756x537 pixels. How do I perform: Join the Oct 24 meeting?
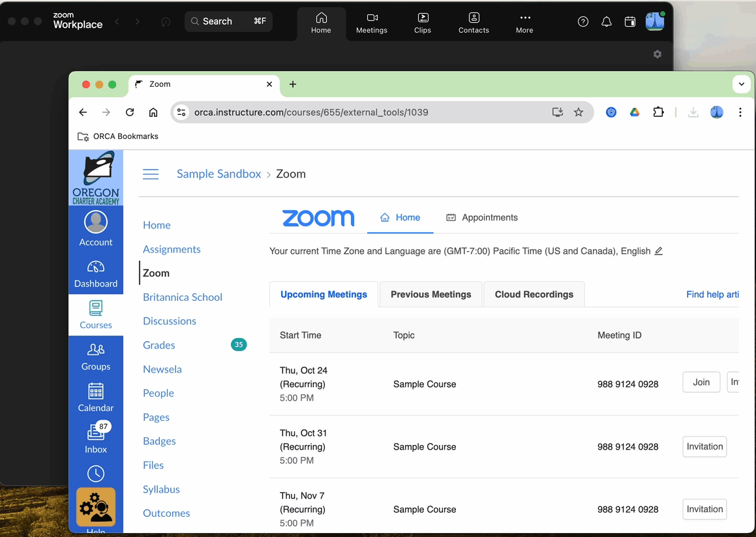[701, 382]
